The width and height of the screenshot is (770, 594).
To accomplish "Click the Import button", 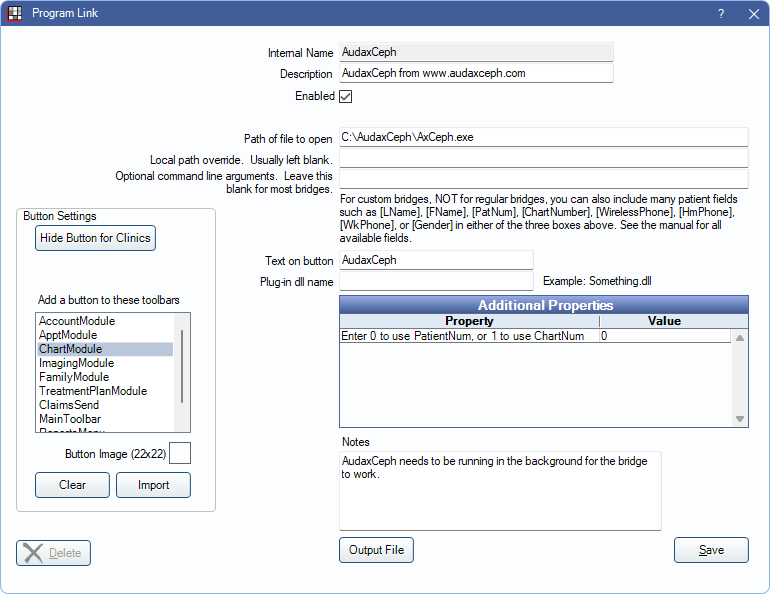I will [x=153, y=485].
